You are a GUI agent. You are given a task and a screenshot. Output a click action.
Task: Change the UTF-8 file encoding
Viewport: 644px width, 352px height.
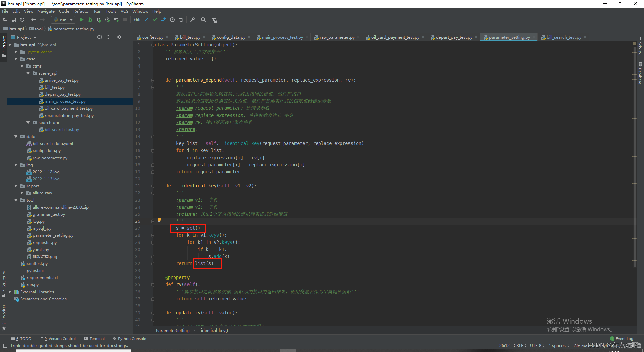click(x=537, y=346)
